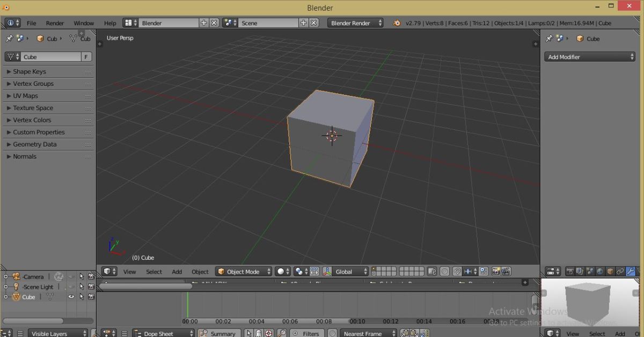
Task: Click OpenGL render image camera icon
Action: (496, 272)
